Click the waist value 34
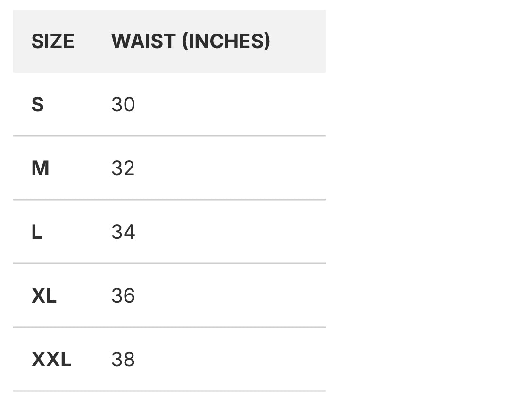This screenshot has width=532, height=404. 123,232
